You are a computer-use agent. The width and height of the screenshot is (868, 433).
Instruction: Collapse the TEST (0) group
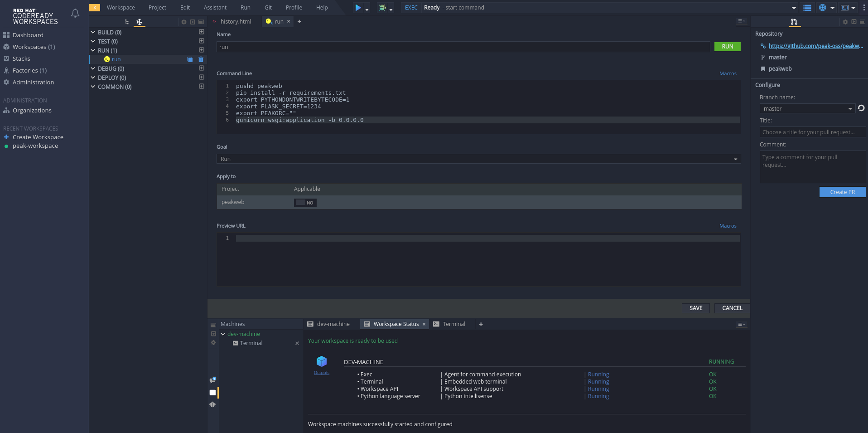click(x=93, y=41)
